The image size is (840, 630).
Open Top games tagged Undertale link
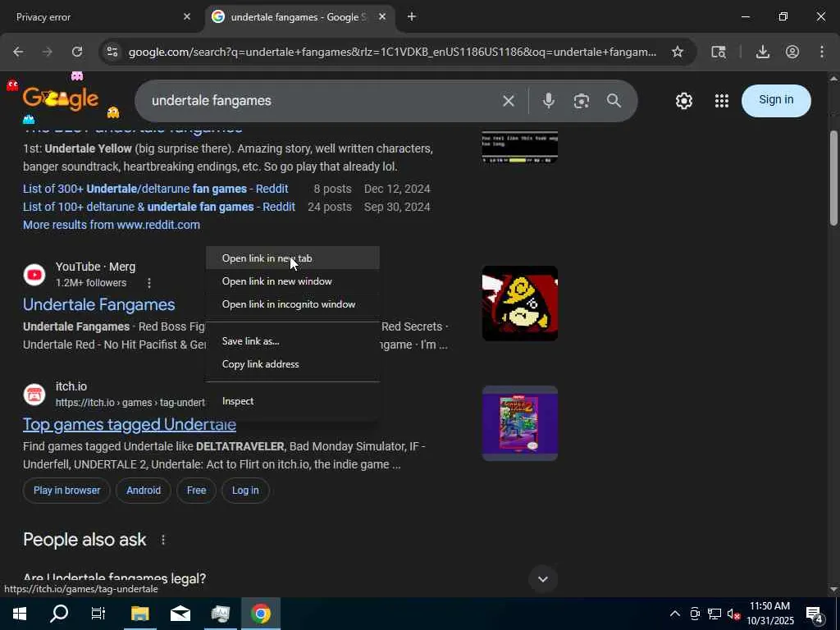point(130,425)
